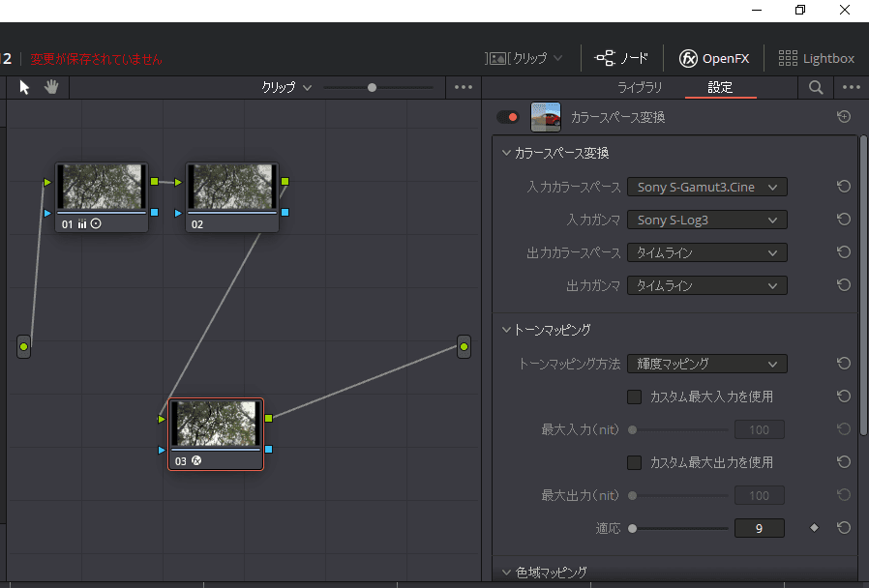
Task: Select node 01 thumbnail
Action: pyautogui.click(x=102, y=186)
